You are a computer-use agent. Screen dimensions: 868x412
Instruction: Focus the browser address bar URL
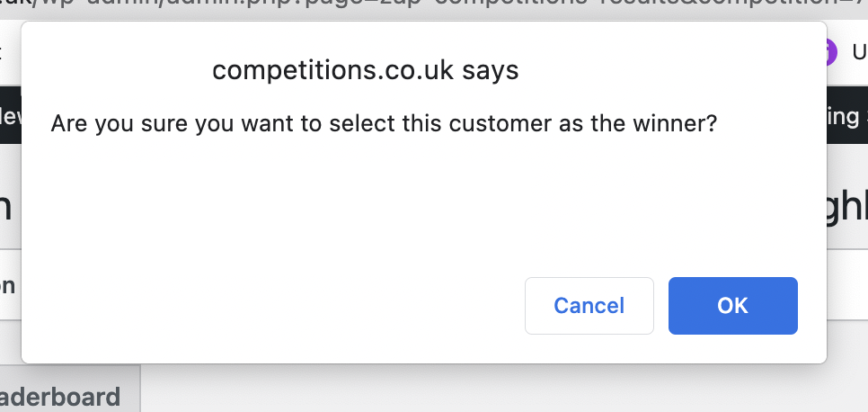coord(434,8)
